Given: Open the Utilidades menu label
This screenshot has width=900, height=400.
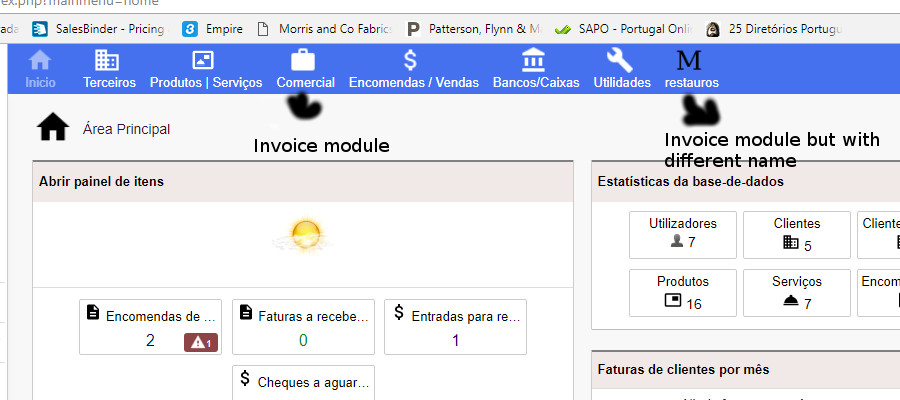Looking at the screenshot, I should point(622,83).
